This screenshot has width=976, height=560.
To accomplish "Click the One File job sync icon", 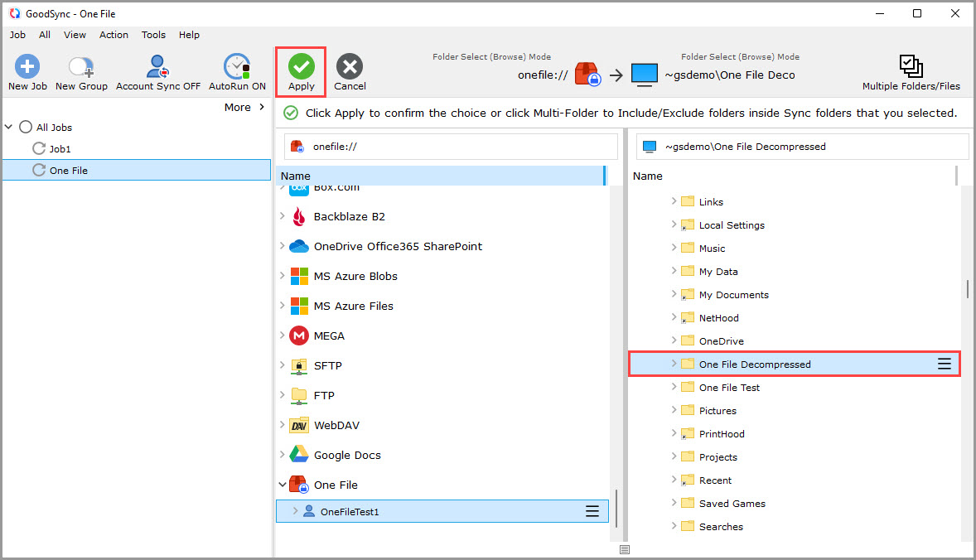I will tap(39, 170).
